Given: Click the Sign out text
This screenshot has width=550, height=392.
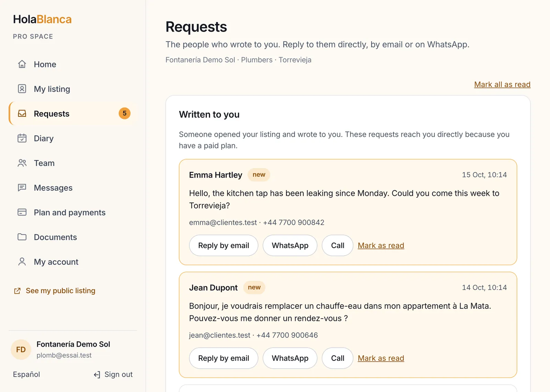Looking at the screenshot, I should (x=119, y=374).
